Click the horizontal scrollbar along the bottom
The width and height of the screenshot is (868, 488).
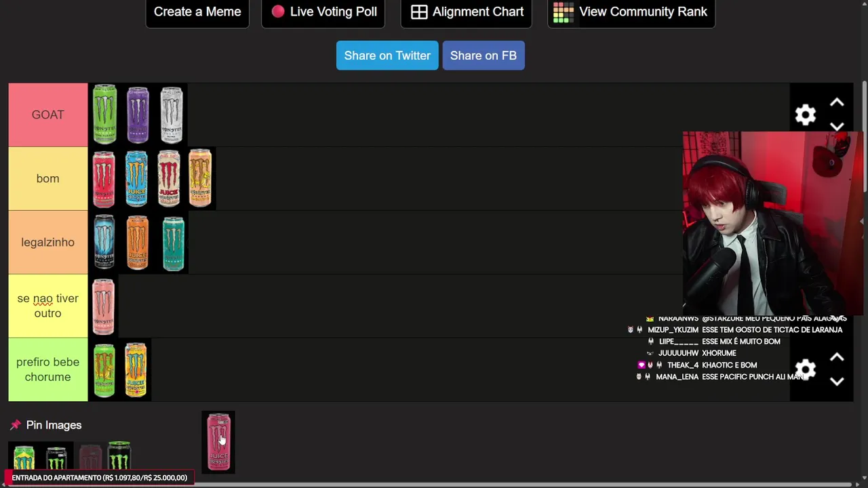click(427, 485)
